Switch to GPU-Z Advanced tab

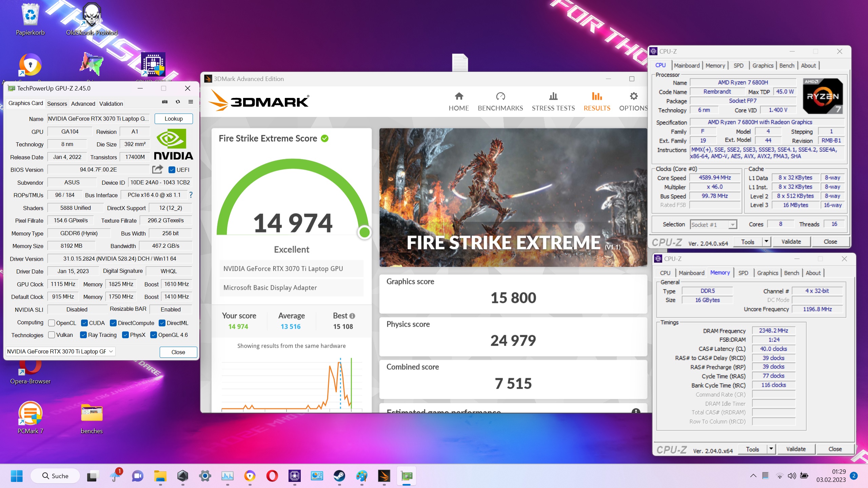click(83, 104)
